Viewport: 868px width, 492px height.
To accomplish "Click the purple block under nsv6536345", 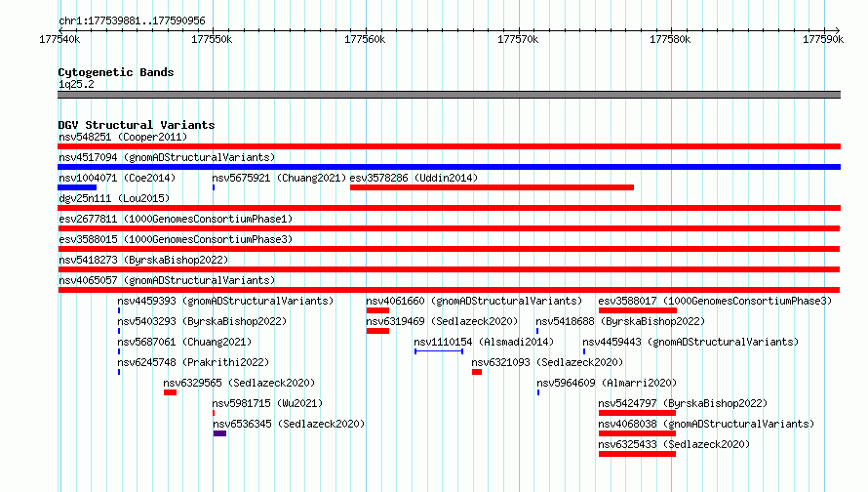I will [219, 433].
